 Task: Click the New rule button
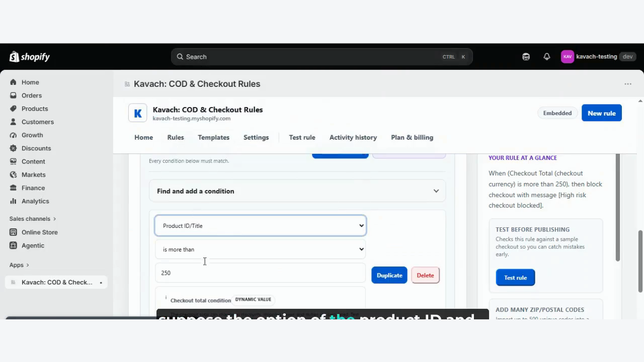coord(601,113)
